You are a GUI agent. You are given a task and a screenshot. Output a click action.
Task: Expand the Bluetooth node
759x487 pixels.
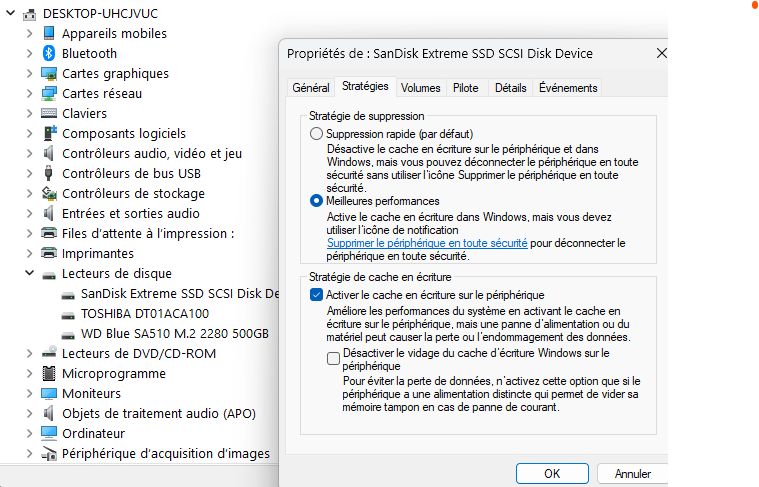tap(30, 53)
